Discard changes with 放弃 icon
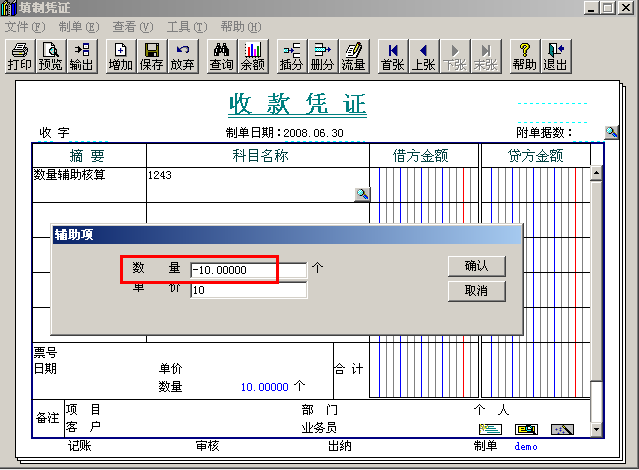Screen dimensions: 639x470 click(x=183, y=56)
